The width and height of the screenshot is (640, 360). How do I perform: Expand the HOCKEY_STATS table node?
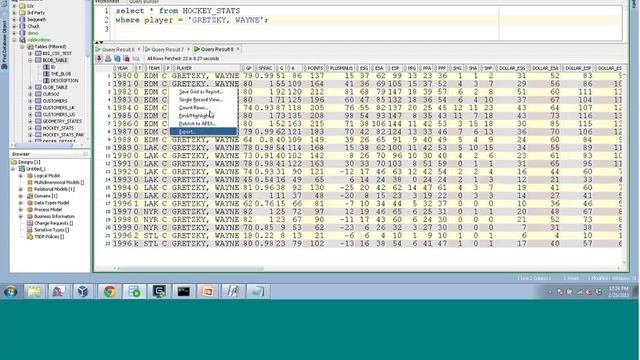30,128
